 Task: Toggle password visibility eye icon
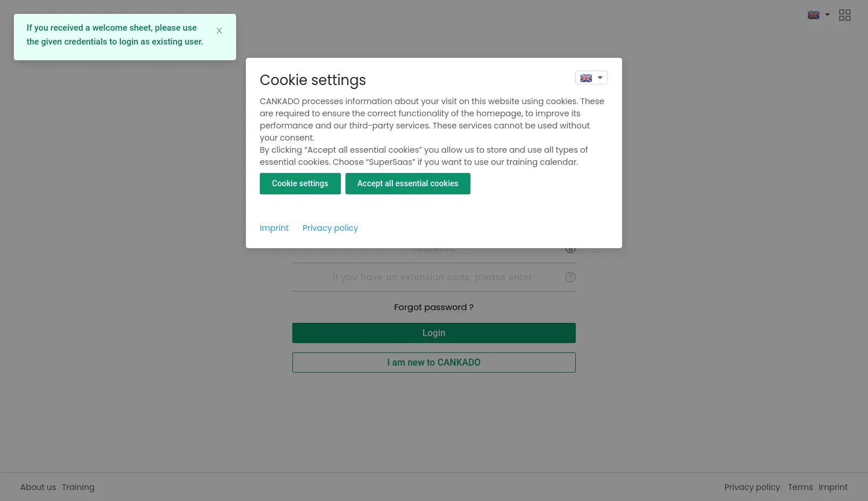pyautogui.click(x=571, y=249)
